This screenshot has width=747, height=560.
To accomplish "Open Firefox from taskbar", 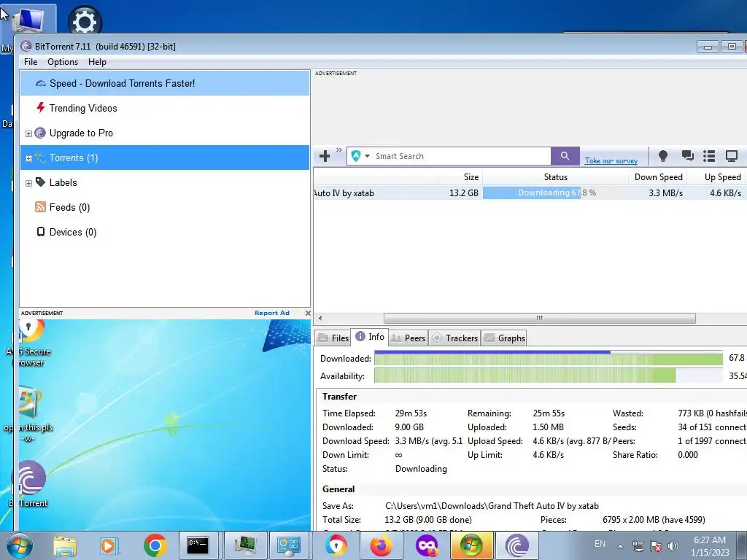I will pyautogui.click(x=381, y=545).
